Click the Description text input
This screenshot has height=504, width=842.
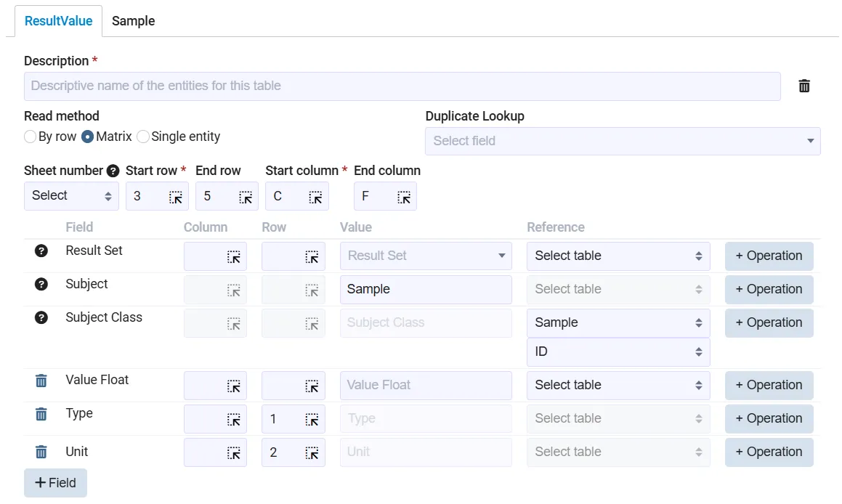[x=402, y=86]
